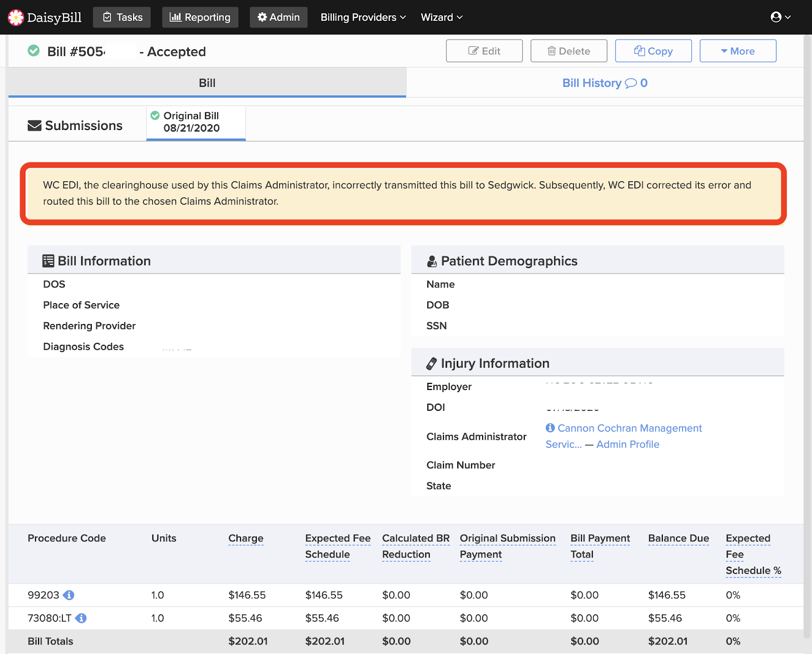Click info icon next to 99203

(x=69, y=595)
